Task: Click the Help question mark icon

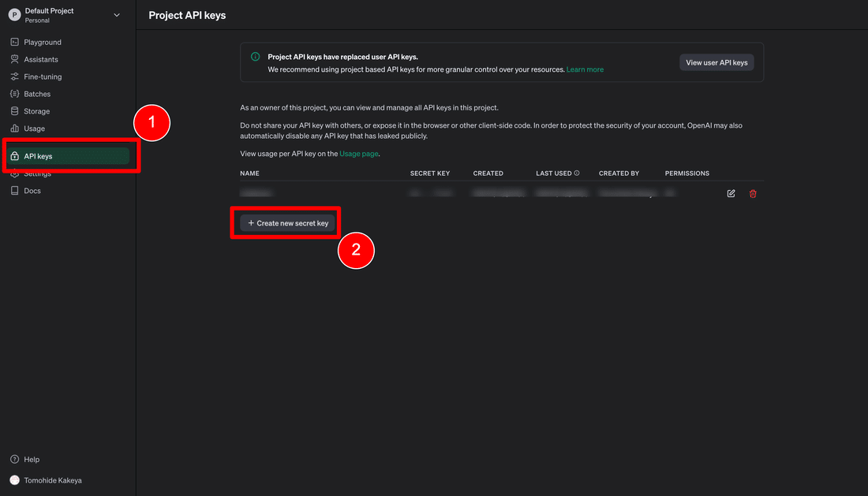Action: coord(14,459)
